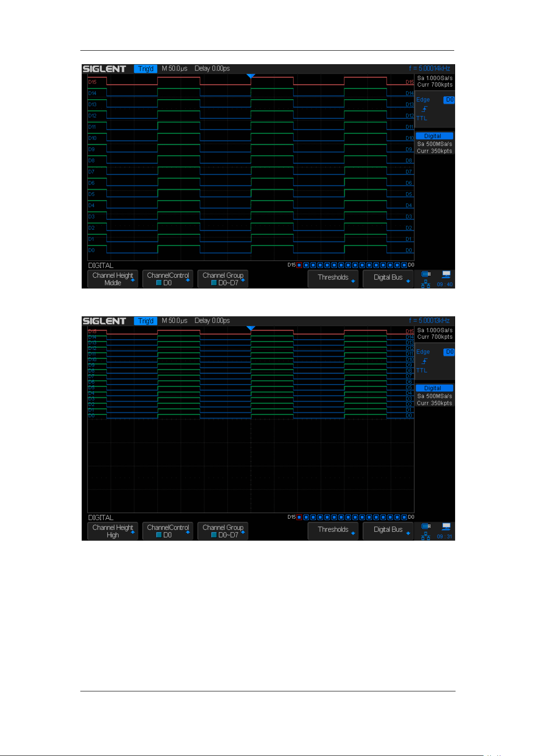The height and width of the screenshot is (756, 535).
Task: Toggle the channel indicator beside the D0 label, lower screenshot
Action: (404, 517)
